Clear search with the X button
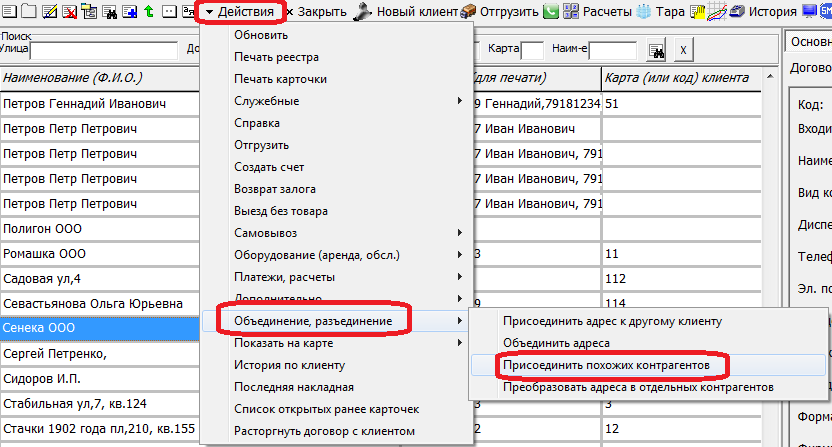The width and height of the screenshot is (832, 447). point(682,49)
